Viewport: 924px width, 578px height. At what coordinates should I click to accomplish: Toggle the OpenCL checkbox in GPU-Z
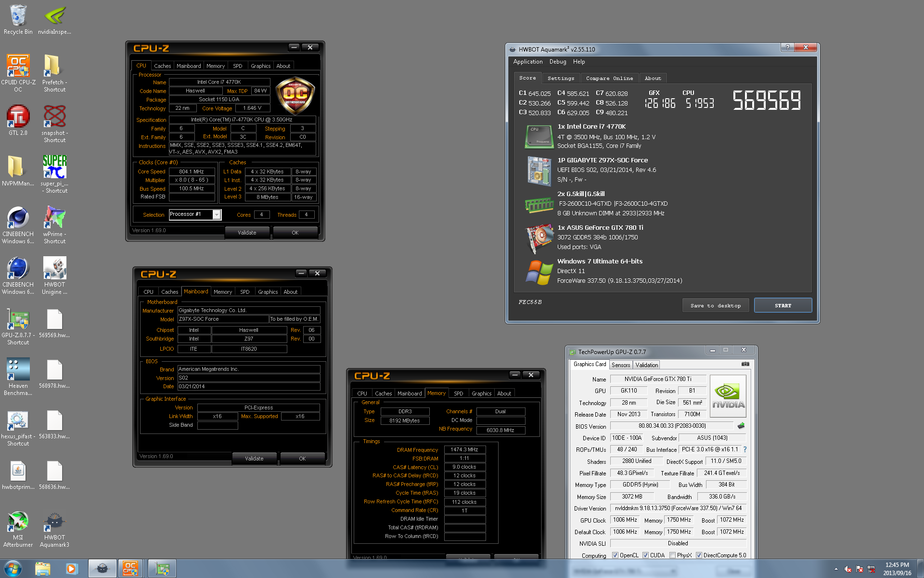[x=615, y=555]
